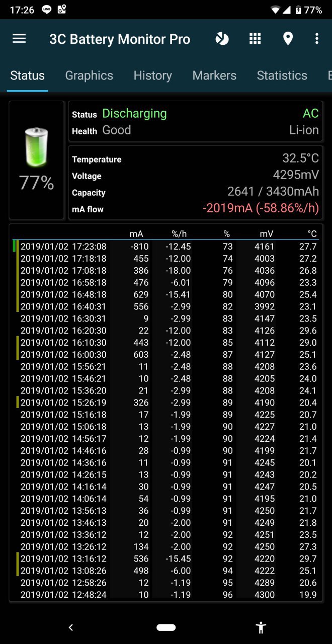Tap the Android back navigation button
Image resolution: width=332 pixels, height=644 pixels.
[x=71, y=627]
